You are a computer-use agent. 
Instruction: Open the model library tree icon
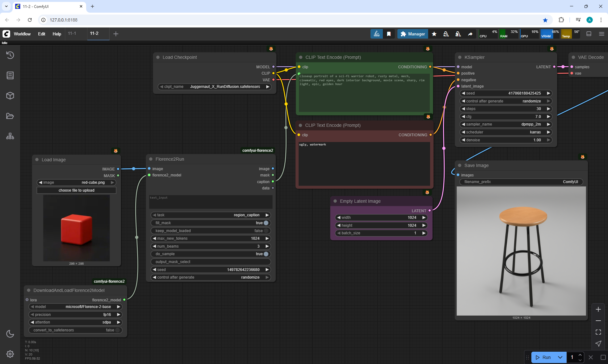pos(10,136)
